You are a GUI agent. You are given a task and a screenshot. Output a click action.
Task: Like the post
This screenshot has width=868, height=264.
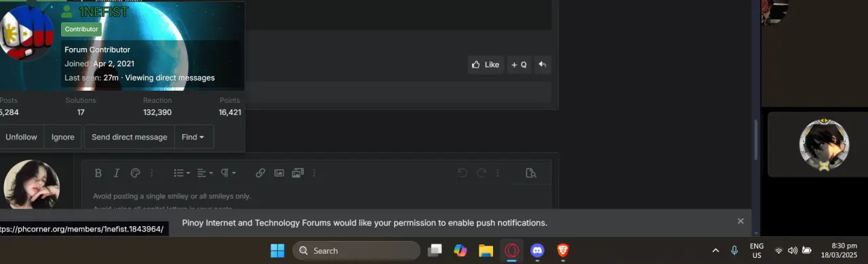click(x=486, y=65)
